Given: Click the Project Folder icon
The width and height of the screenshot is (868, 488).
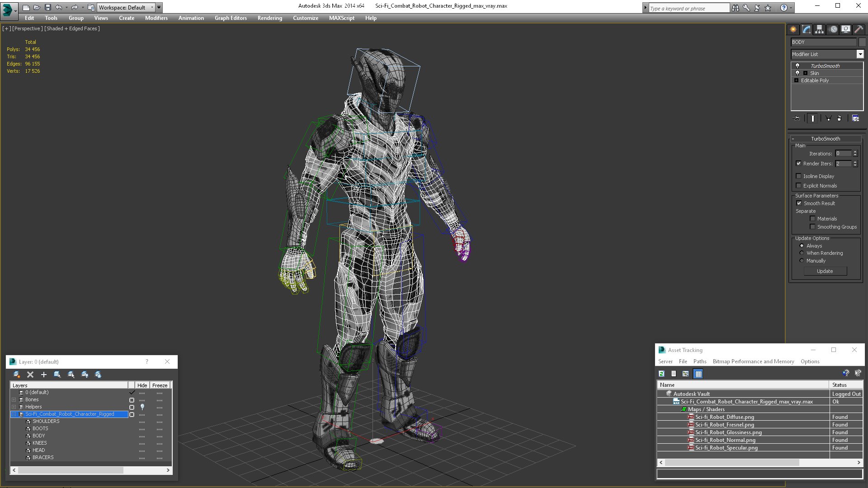Looking at the screenshot, I should (91, 7).
